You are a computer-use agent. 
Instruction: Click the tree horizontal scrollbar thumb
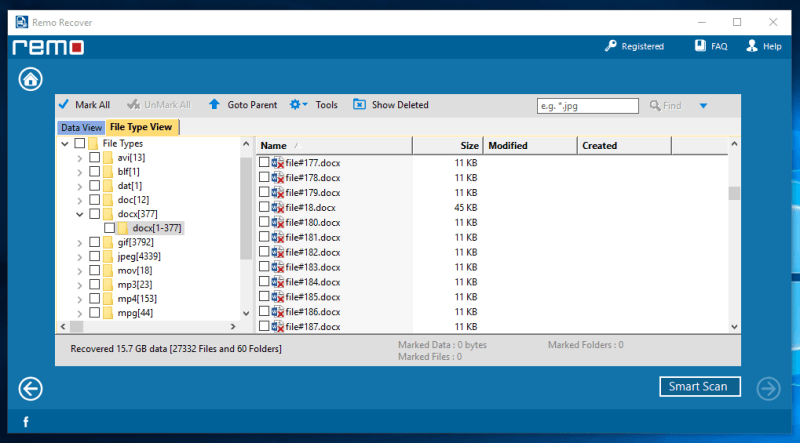77,326
